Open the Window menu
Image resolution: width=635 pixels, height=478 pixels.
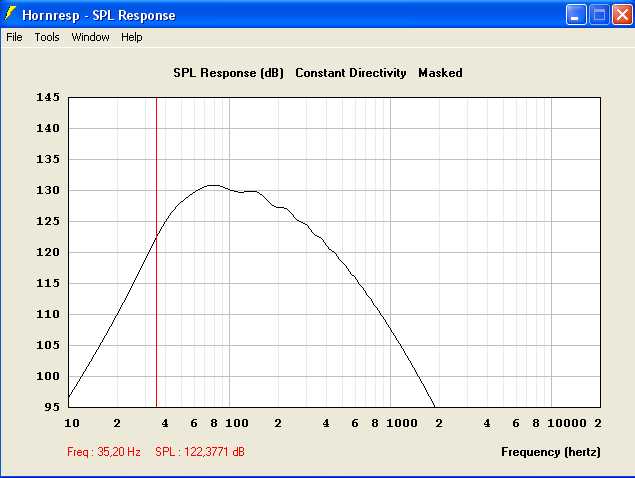pos(90,37)
